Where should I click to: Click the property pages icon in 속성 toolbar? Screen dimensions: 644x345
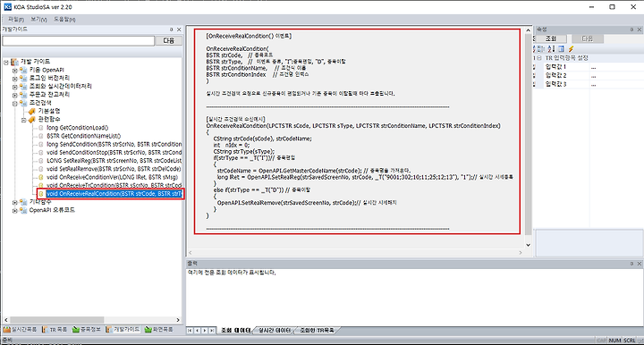tap(561, 49)
